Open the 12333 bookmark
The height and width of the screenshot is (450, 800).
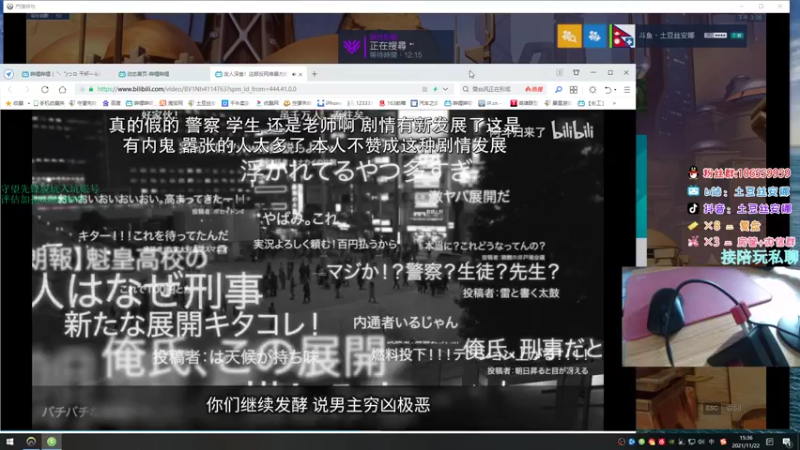click(360, 103)
